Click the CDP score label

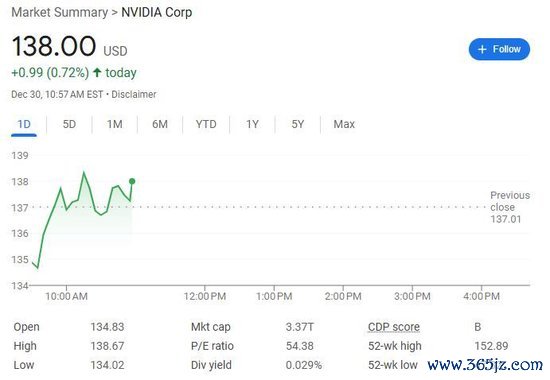394,327
